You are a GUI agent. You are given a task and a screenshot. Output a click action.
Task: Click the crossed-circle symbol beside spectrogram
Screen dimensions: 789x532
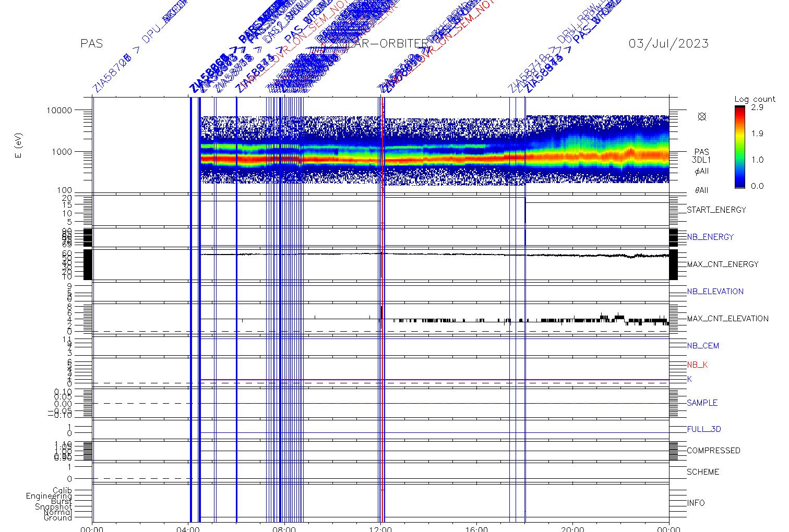click(x=702, y=116)
